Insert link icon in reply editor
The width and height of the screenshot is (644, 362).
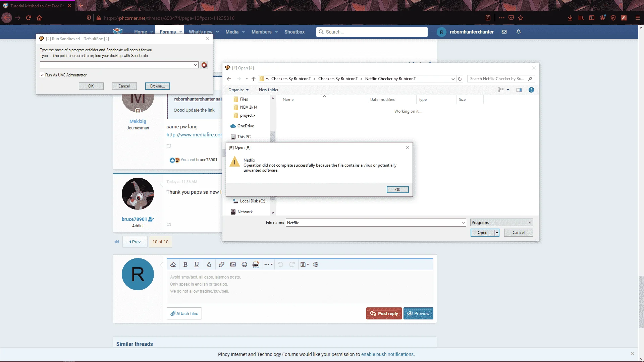pyautogui.click(x=221, y=264)
